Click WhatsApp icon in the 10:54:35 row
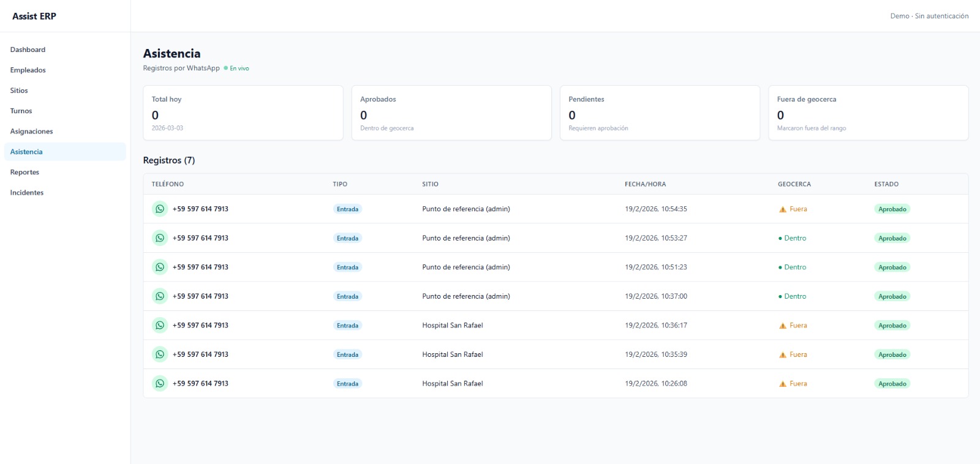This screenshot has height=464, width=980. coord(160,209)
